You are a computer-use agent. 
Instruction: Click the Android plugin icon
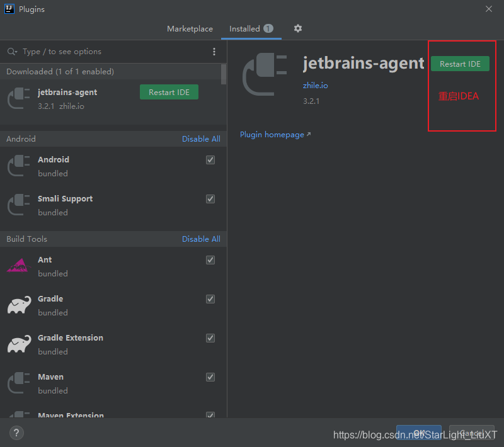pyautogui.click(x=19, y=166)
